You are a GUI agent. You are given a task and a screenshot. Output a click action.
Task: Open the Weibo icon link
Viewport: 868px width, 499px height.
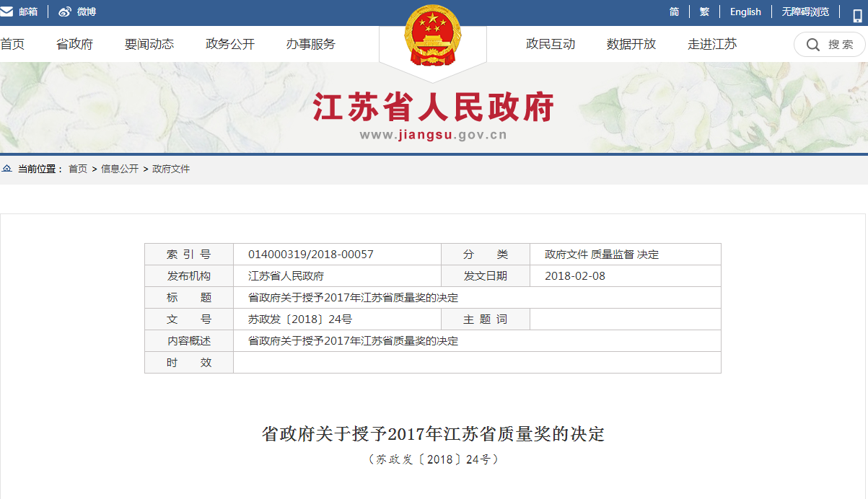[x=65, y=12]
